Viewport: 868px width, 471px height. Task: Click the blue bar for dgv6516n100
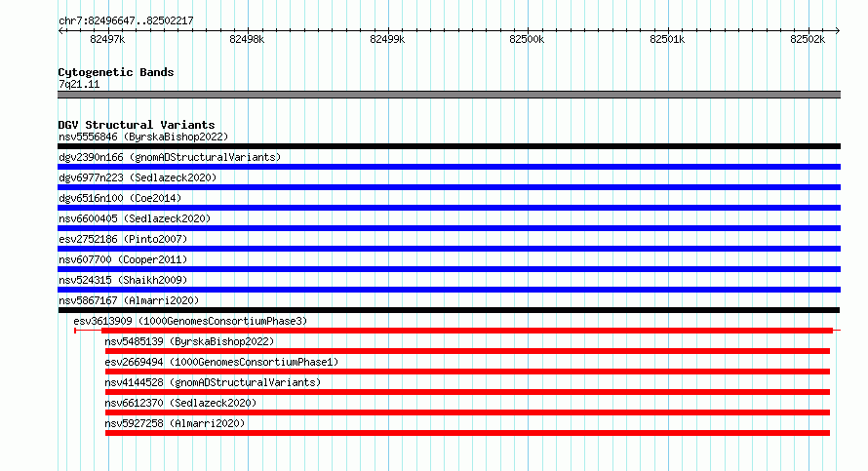pos(449,208)
